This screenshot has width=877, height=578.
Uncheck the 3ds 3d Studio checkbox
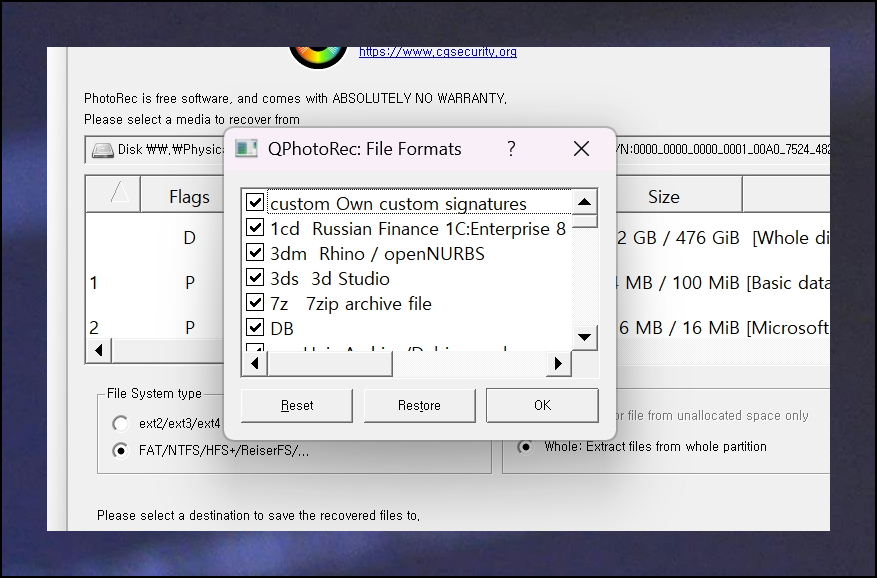click(x=255, y=277)
